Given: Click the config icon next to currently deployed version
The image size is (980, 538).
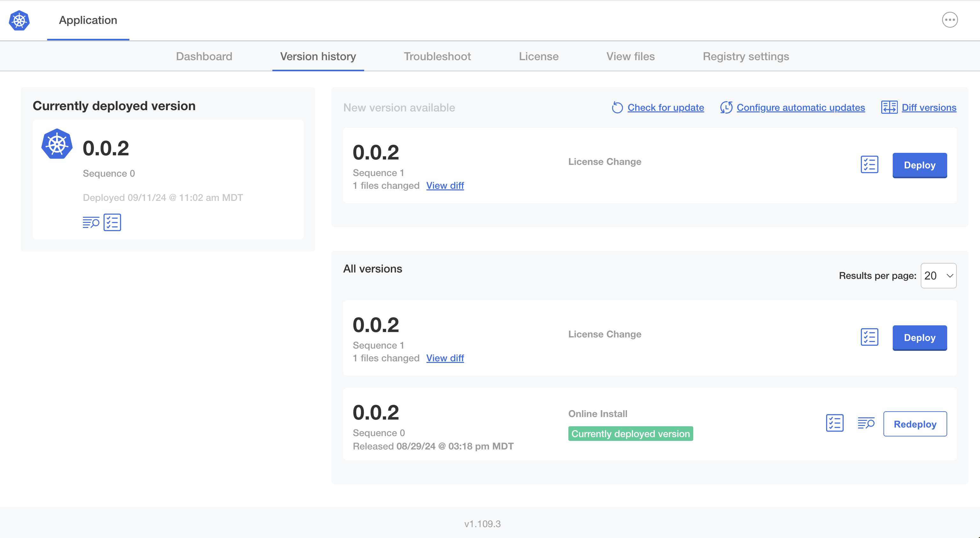Looking at the screenshot, I should tap(112, 222).
